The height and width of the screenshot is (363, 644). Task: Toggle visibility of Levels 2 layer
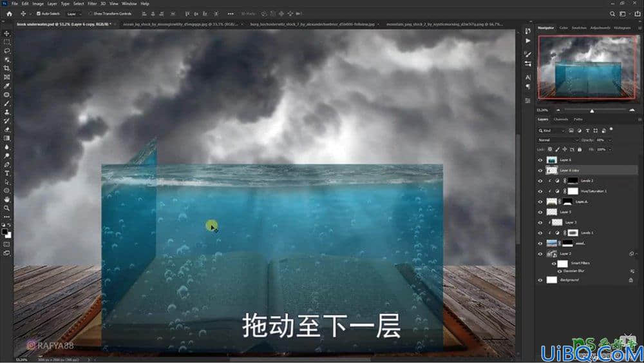tap(540, 181)
